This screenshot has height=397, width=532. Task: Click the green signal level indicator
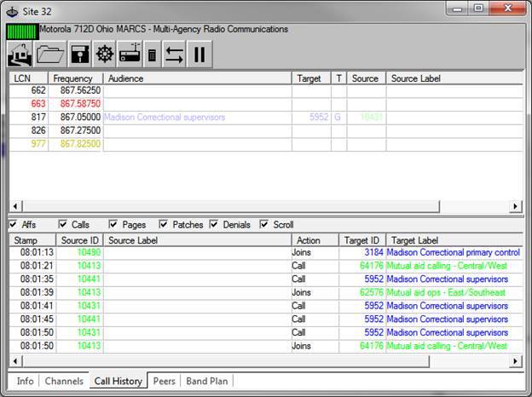[x=22, y=30]
